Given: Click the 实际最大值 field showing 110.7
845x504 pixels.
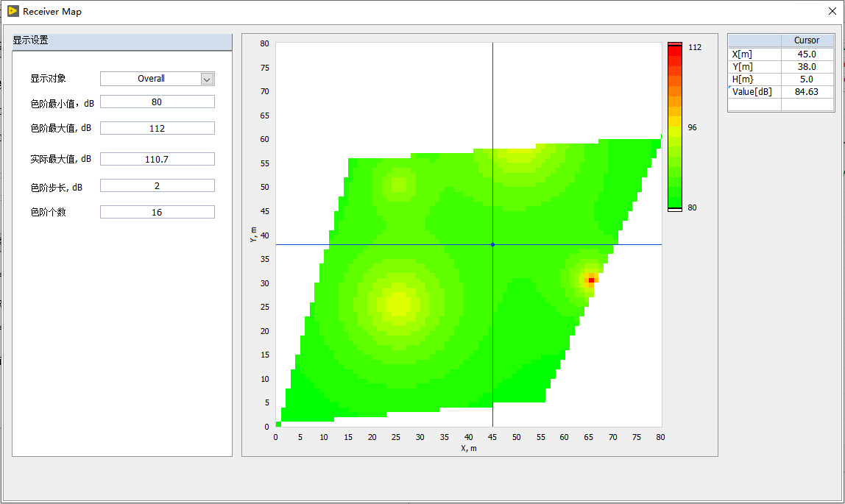Looking at the screenshot, I should coord(157,159).
